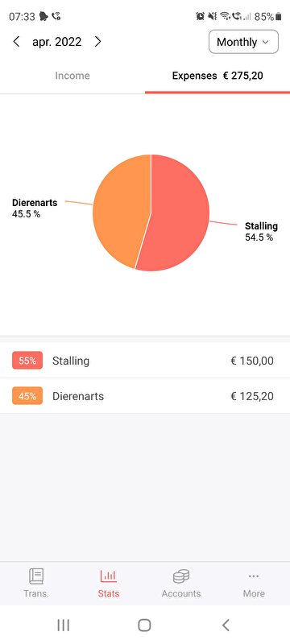Tap the orange Dierenarts pie slice
The height and width of the screenshot is (644, 290).
[121, 209]
